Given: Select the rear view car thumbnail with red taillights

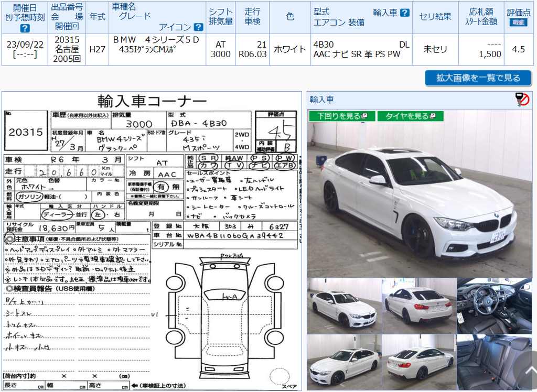Looking at the screenshot, I should click(419, 306).
